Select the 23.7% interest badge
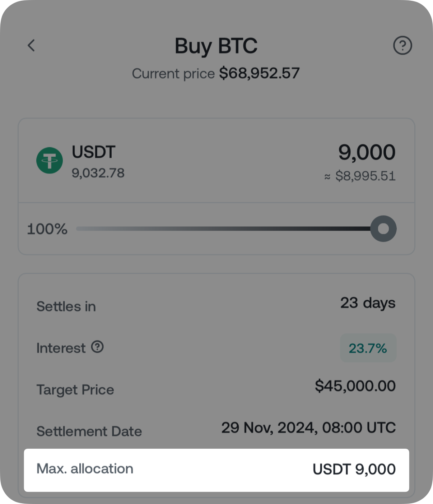This screenshot has width=433, height=504. coord(368,348)
